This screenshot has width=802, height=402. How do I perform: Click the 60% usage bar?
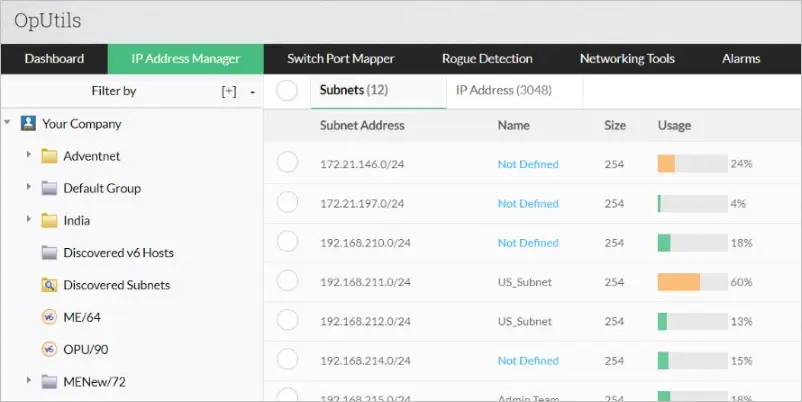693,282
